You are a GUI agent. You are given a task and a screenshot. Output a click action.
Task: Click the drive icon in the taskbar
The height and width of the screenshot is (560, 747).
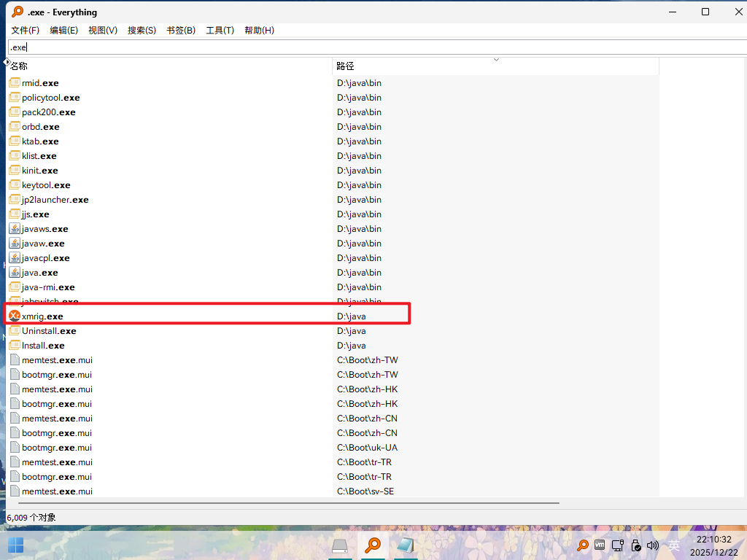[340, 545]
